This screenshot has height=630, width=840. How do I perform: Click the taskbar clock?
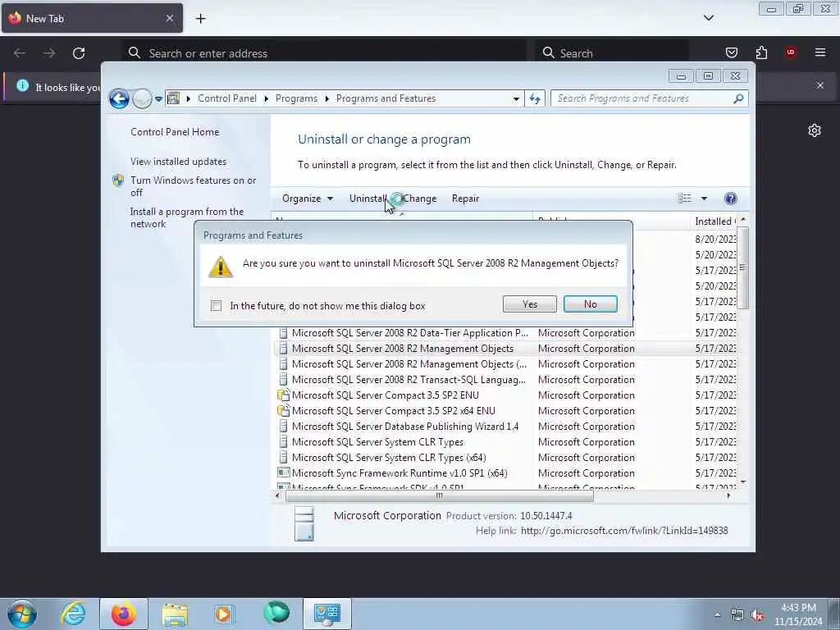tap(798, 614)
